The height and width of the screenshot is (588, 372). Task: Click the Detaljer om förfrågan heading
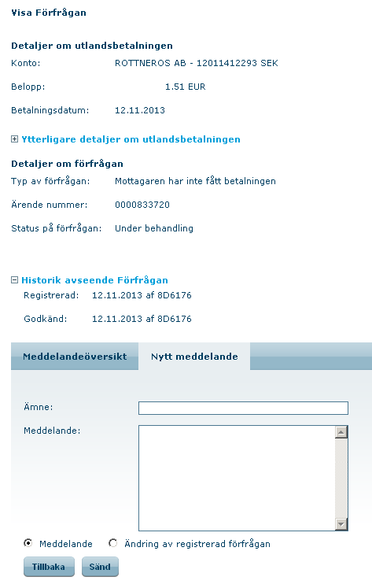tap(67, 164)
